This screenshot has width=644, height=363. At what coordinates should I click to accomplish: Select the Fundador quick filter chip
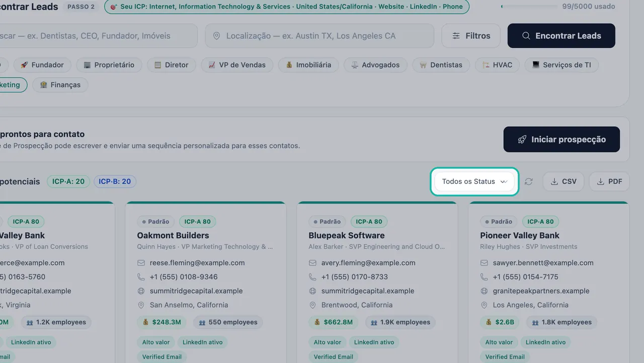coord(42,65)
